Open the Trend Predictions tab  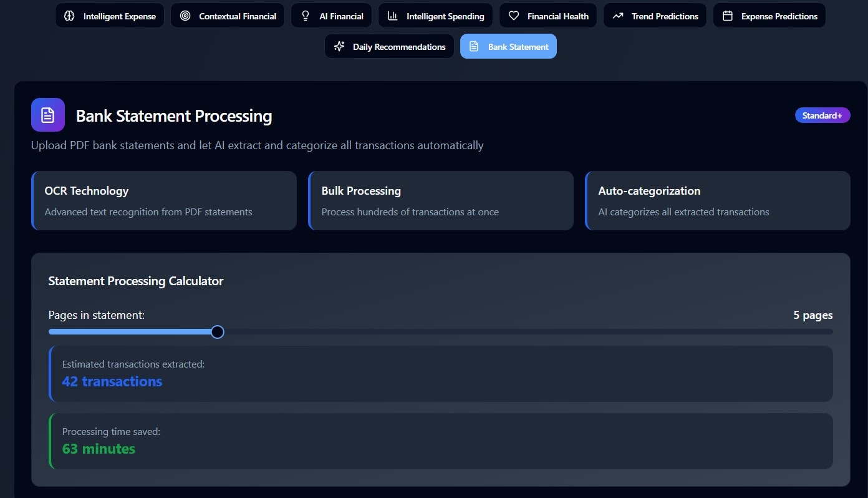(x=655, y=16)
